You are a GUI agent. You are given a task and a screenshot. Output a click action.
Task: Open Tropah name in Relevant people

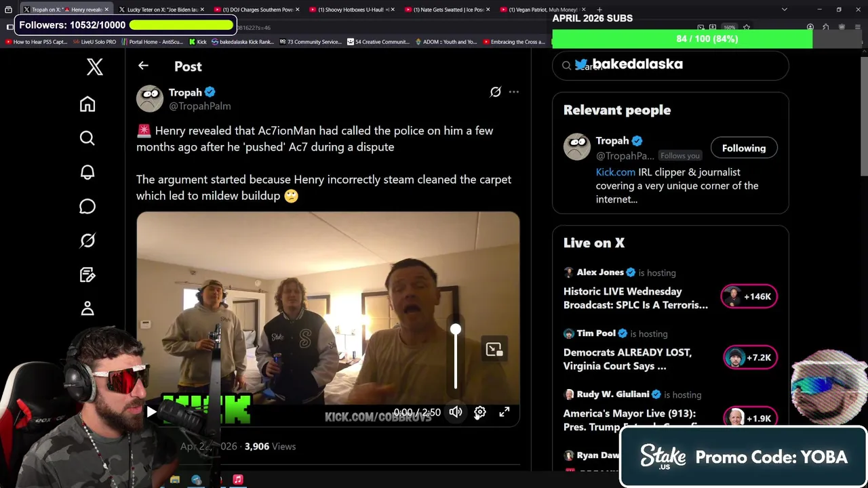pyautogui.click(x=612, y=141)
